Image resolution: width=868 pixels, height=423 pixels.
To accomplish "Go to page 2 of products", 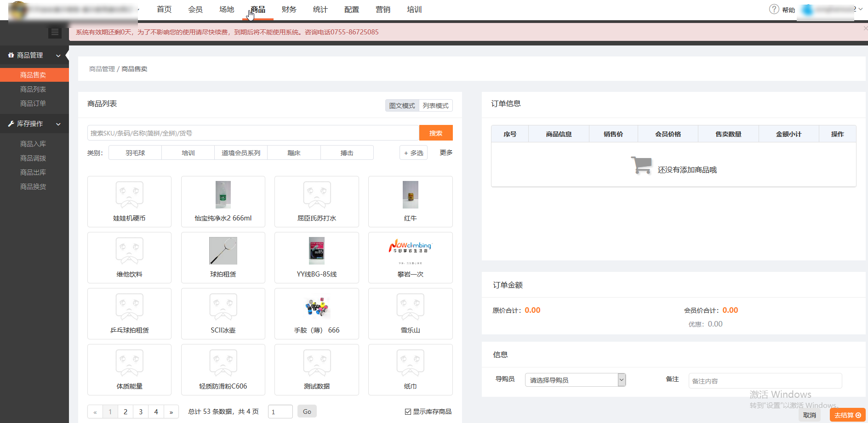I will pyautogui.click(x=126, y=412).
